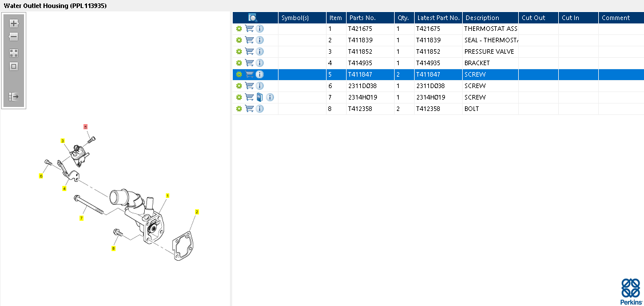The image size is (644, 306).
Task: Add 2311D038 screw to cart
Action: pyautogui.click(x=249, y=86)
